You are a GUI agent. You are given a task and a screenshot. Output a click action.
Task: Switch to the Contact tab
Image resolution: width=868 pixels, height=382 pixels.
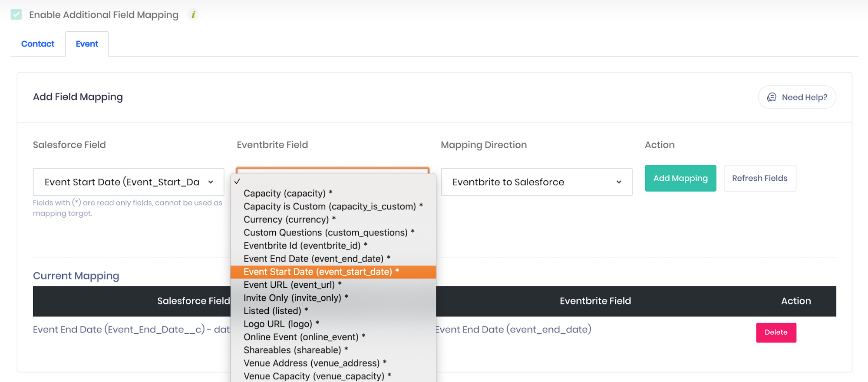(38, 44)
